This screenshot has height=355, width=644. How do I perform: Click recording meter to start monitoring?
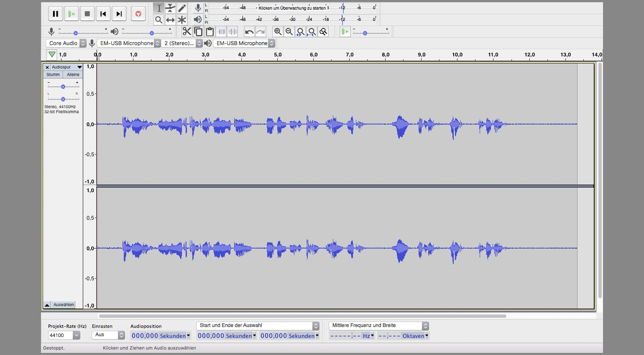293,8
